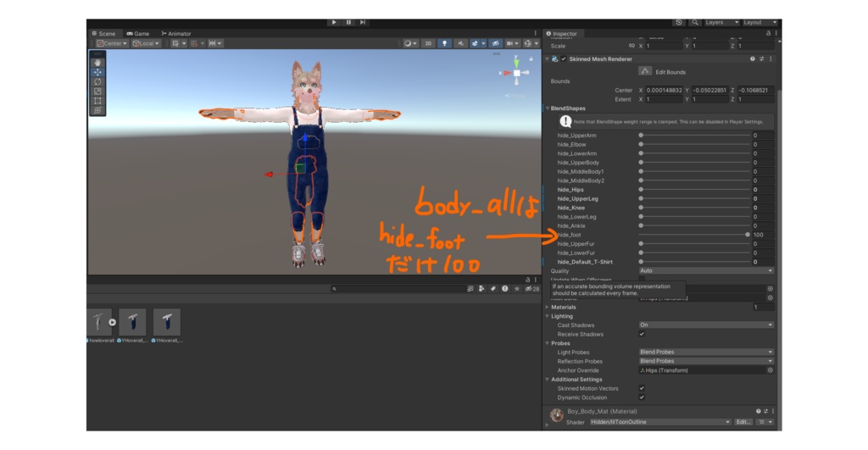Click the Play button
868x450 pixels.
334,22
